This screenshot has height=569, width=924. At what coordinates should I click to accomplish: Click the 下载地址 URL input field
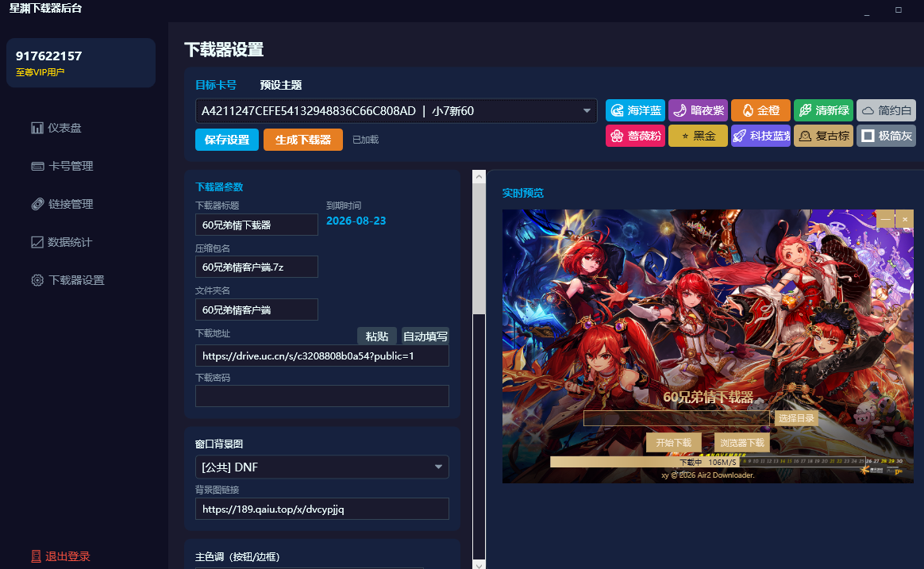pos(321,356)
